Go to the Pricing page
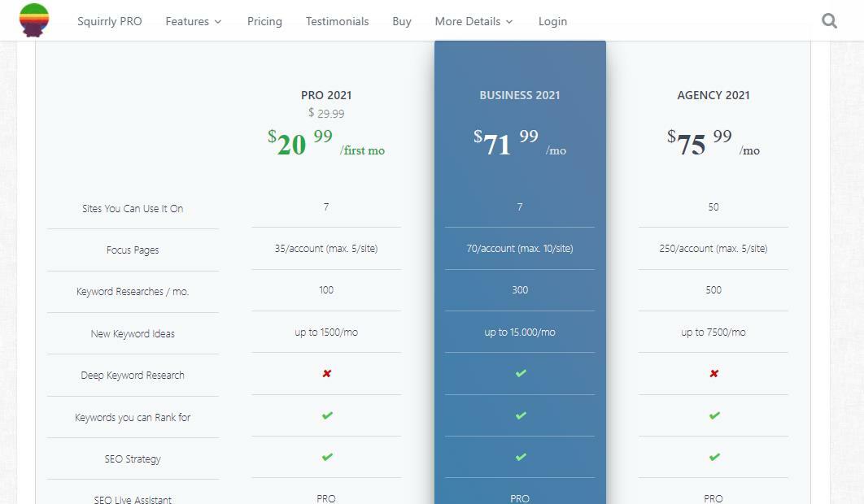 [264, 21]
